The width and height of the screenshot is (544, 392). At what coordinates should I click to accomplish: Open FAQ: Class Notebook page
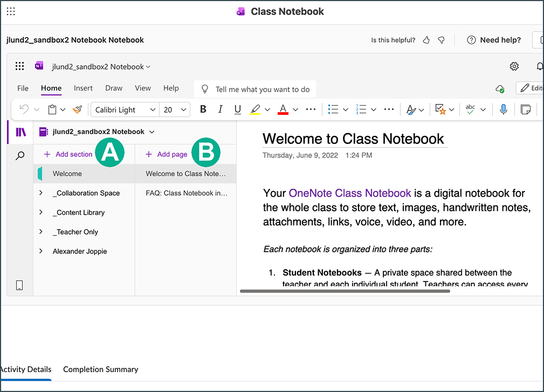tap(186, 193)
